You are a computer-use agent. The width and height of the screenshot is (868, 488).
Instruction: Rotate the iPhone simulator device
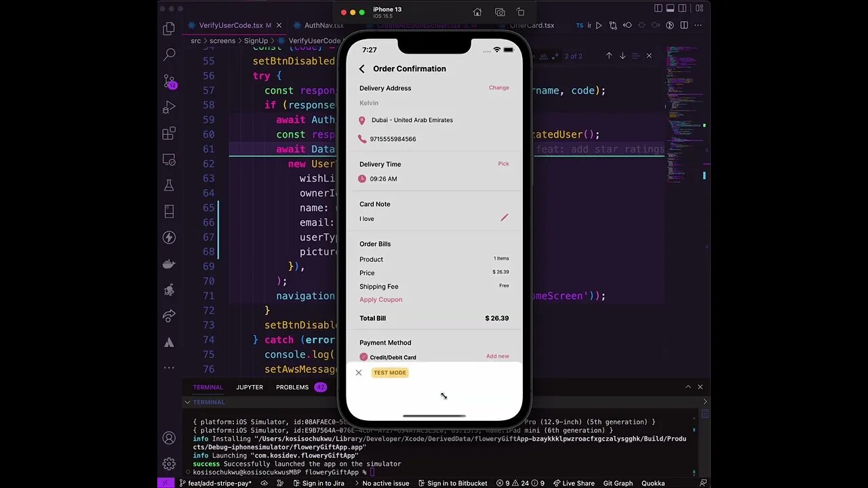(x=521, y=12)
